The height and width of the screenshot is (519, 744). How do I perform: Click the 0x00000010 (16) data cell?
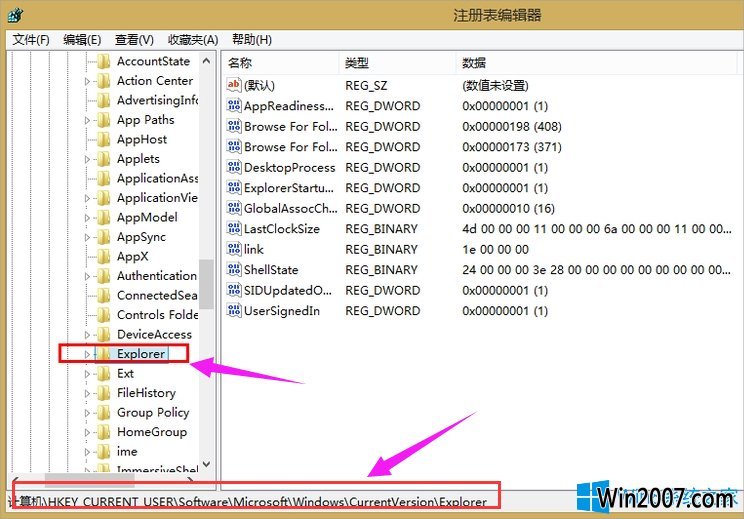pyautogui.click(x=508, y=208)
